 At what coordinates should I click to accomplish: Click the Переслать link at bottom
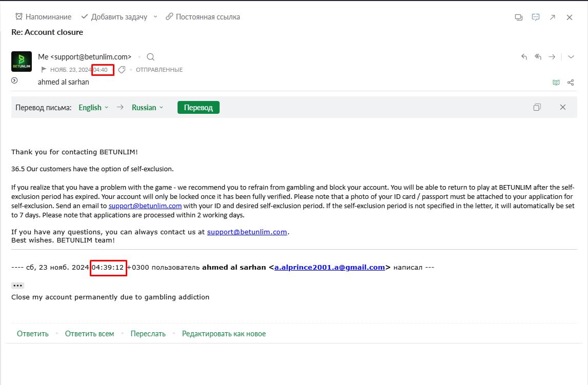(x=148, y=334)
